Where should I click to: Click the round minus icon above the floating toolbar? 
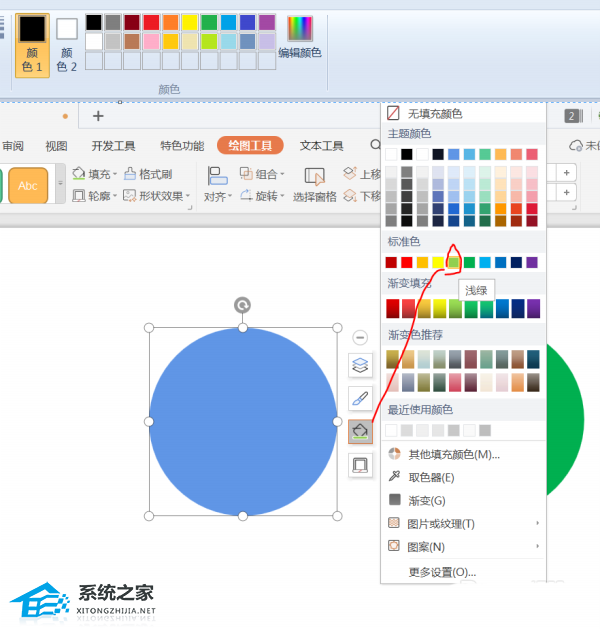click(360, 338)
